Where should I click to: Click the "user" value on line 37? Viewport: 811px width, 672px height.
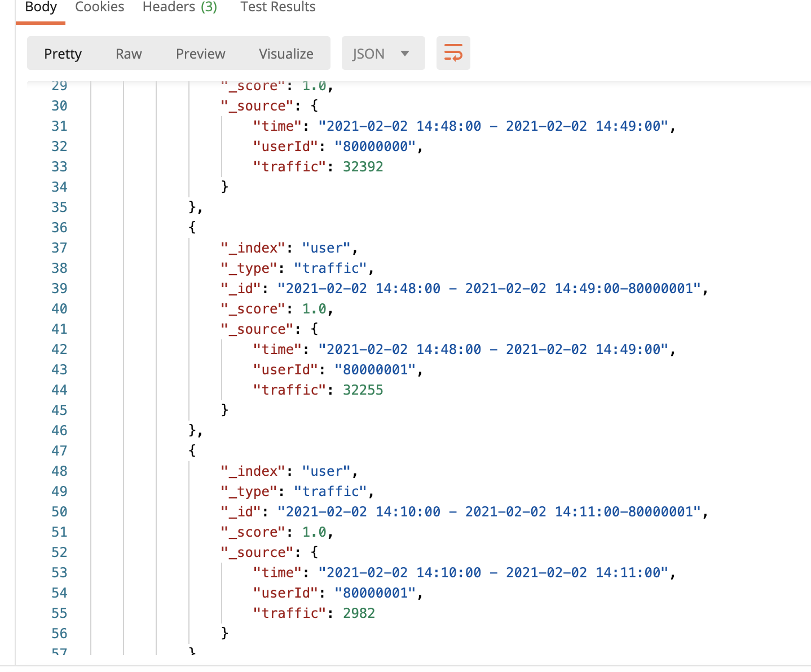[x=327, y=248]
